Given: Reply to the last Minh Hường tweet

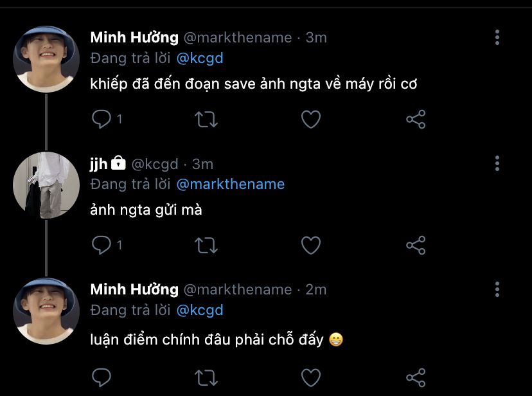Looking at the screenshot, I should click(102, 377).
